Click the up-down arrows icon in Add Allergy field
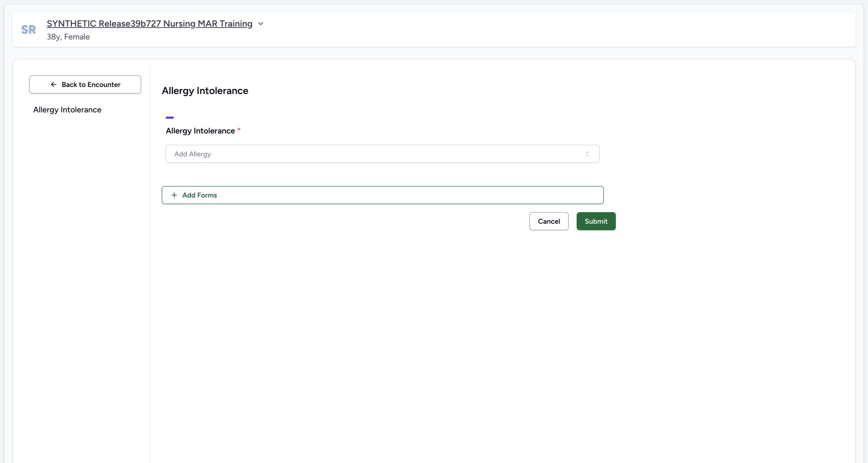Image resolution: width=868 pixels, height=463 pixels. [x=587, y=154]
